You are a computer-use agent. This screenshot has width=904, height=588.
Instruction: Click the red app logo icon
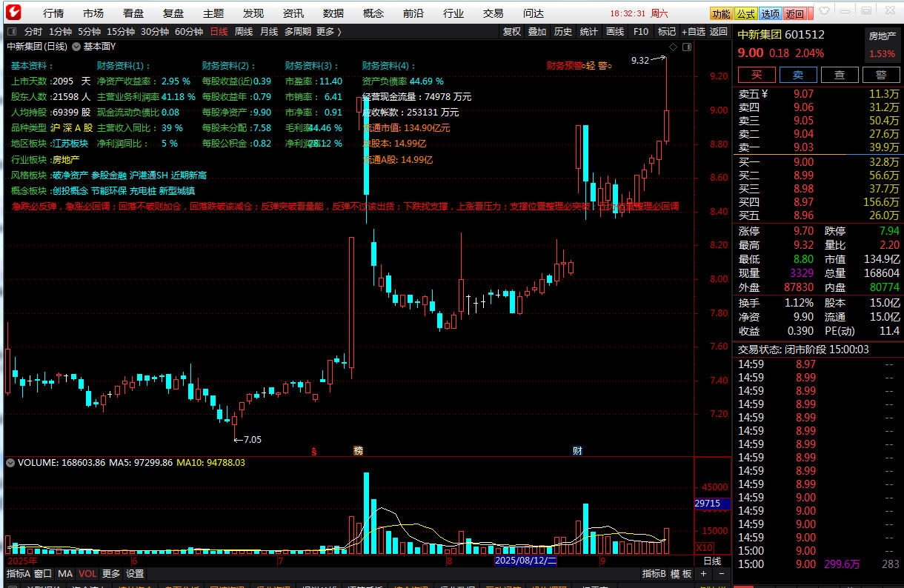point(13,12)
